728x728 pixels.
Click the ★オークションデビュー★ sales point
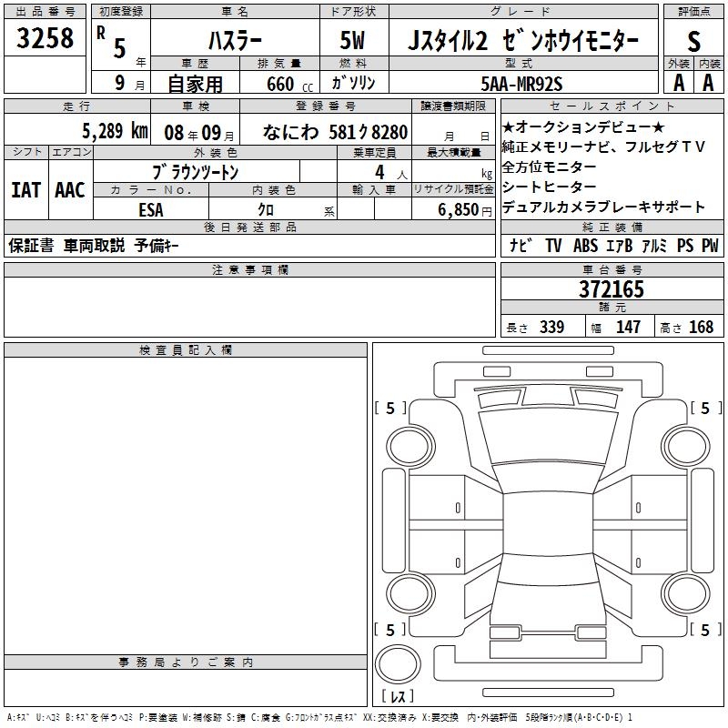tap(583, 126)
